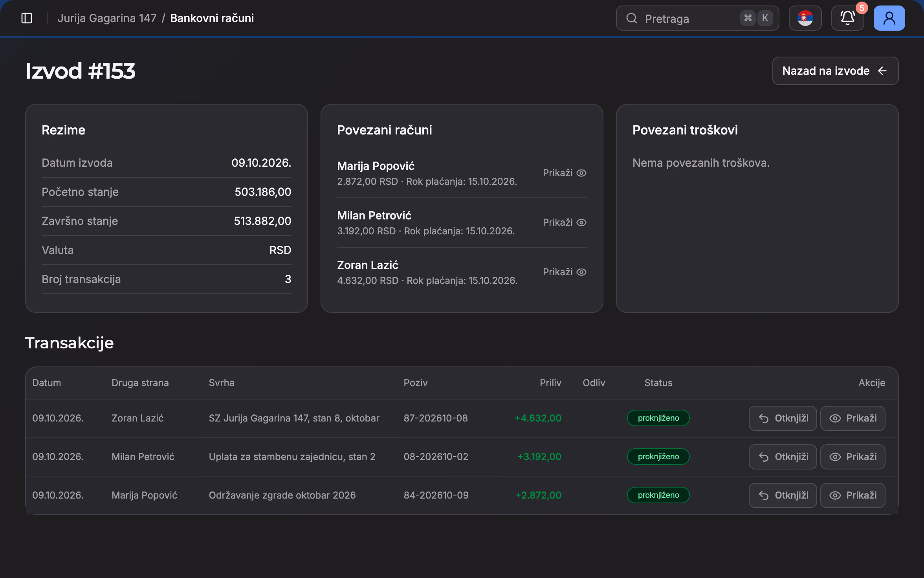View the Zoran Lazić transaction with Prikaži
924x578 pixels.
pos(852,418)
